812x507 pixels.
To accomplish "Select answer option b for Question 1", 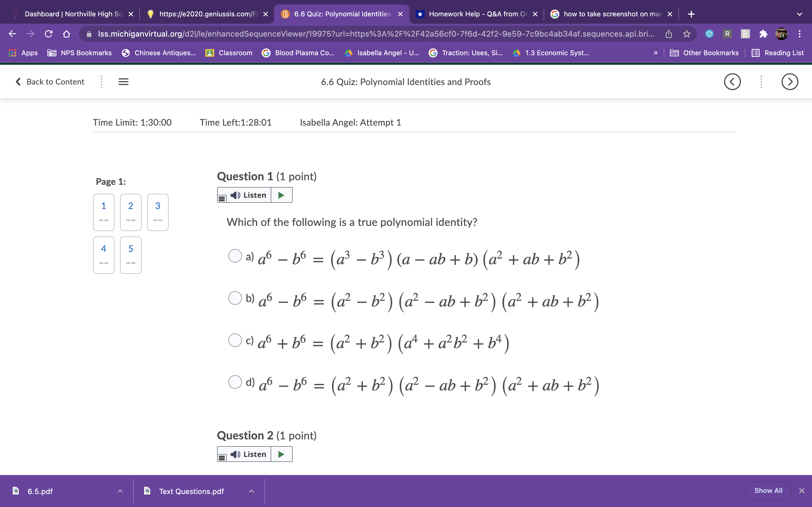I will [x=235, y=298].
